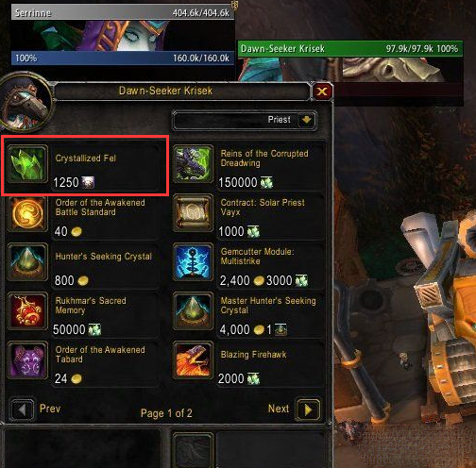476x468 pixels.
Task: Click the Order of the Awakened Battle Standard icon
Action: tap(27, 213)
